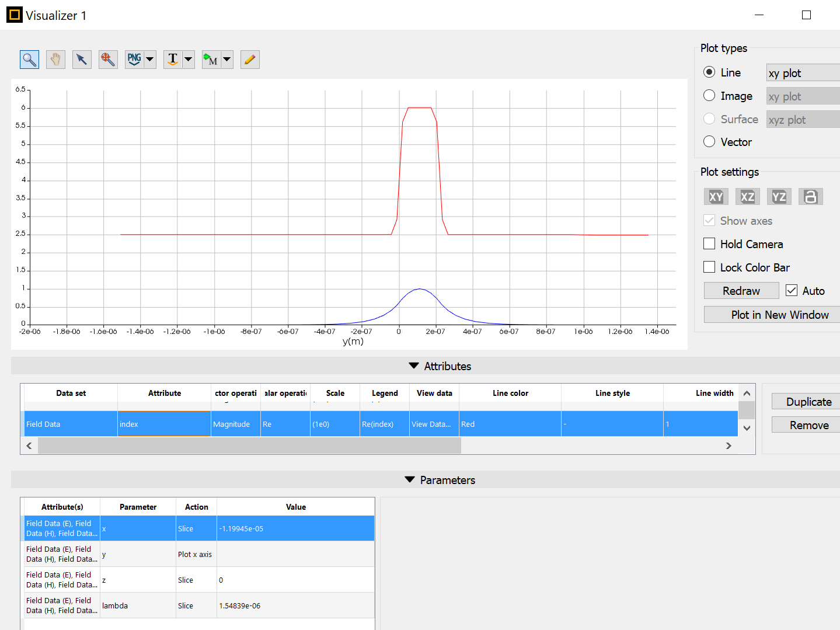
Task: Enable Lock Color Bar checkbox
Action: point(709,267)
